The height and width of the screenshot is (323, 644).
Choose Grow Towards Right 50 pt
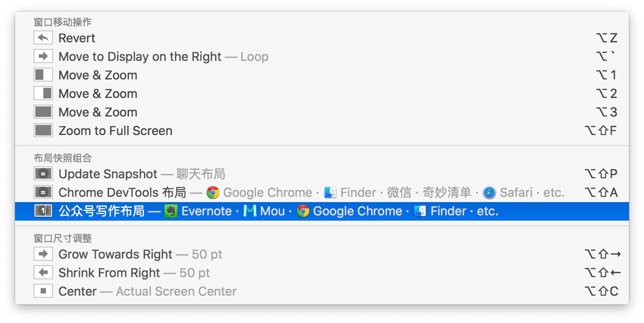click(140, 254)
